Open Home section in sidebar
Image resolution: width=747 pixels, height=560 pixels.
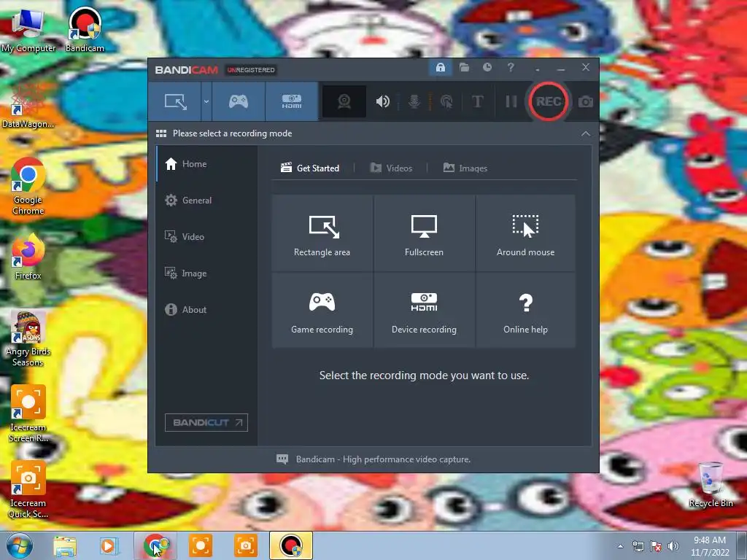[x=206, y=164]
